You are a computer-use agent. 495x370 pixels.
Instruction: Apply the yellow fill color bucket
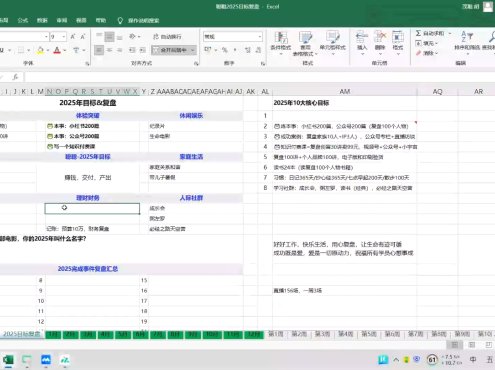coord(40,50)
